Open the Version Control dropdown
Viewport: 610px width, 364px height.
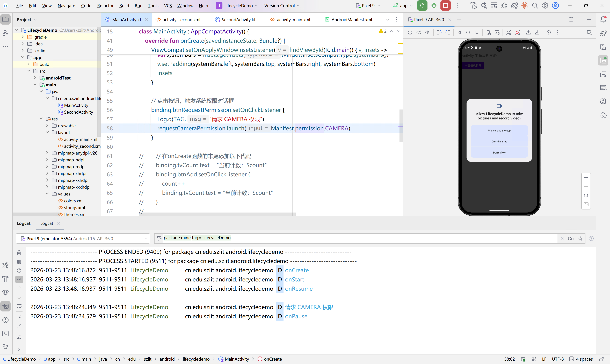pos(282,5)
